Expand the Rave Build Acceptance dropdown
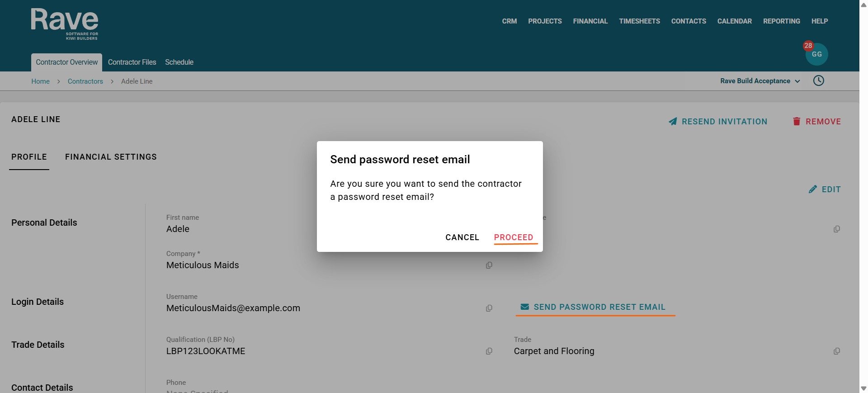 click(760, 81)
